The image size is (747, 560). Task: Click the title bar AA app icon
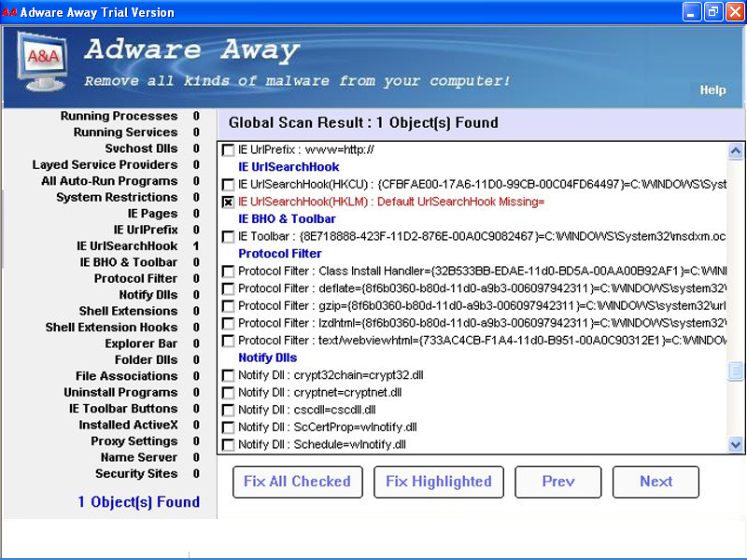click(9, 12)
